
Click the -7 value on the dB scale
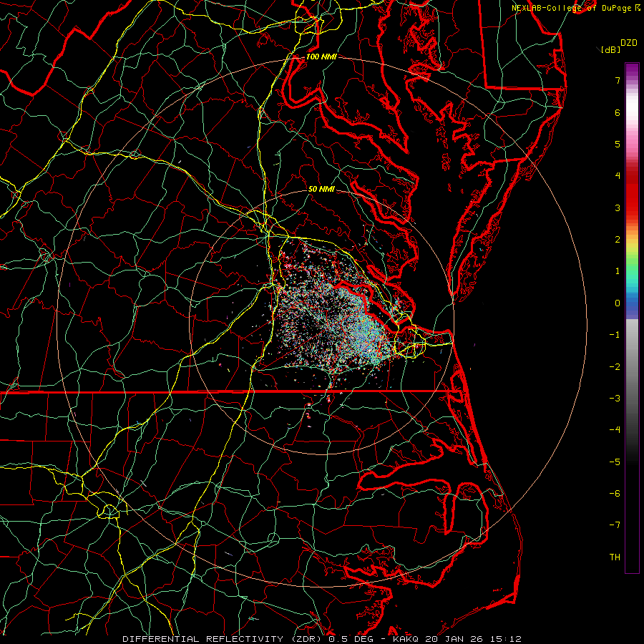(x=615, y=525)
